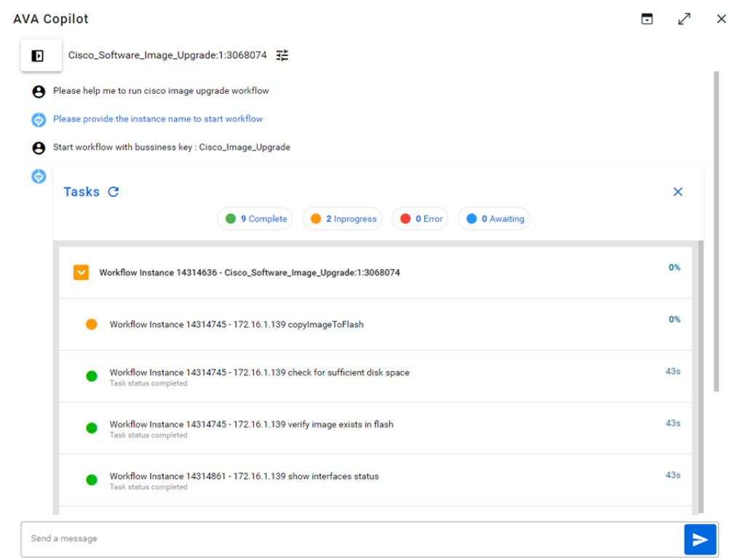Click the chat conversation scrollbar
The image size is (737, 560).
click(x=717, y=231)
